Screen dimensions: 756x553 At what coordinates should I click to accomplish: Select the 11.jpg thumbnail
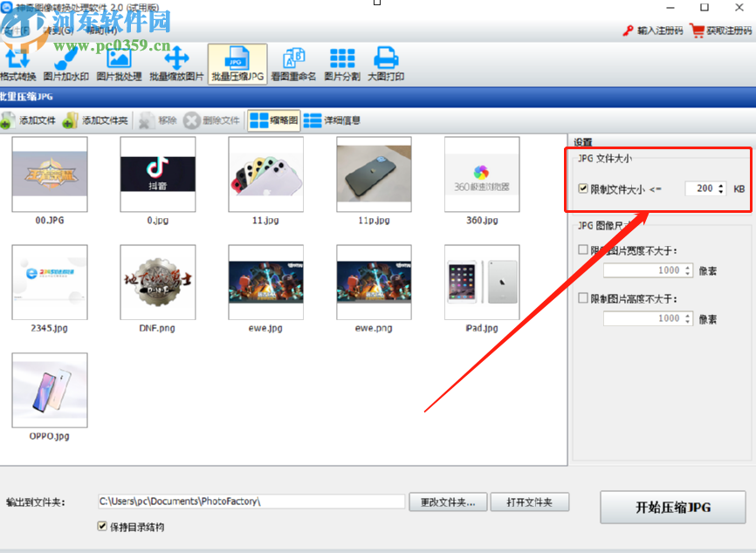[x=265, y=174]
